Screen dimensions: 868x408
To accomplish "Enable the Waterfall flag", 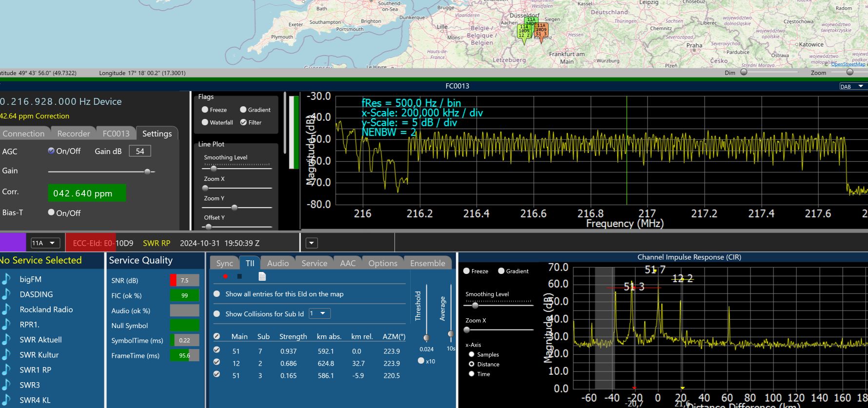I will click(205, 122).
